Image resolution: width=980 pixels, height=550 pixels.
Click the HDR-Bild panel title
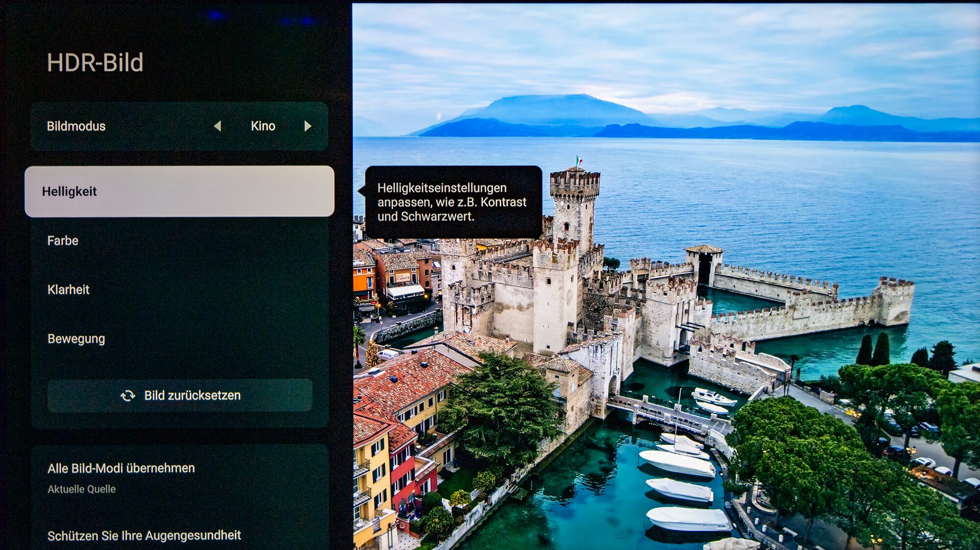click(x=95, y=63)
